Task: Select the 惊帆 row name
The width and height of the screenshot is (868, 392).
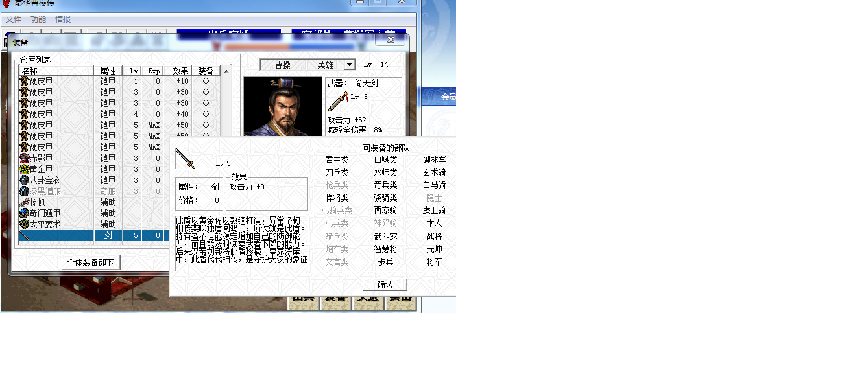Action: [38, 202]
